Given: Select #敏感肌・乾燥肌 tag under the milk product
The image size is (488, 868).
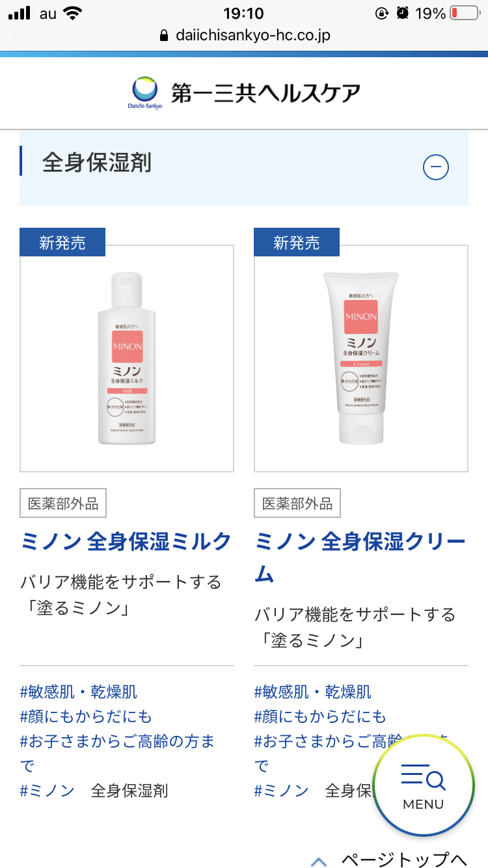Looking at the screenshot, I should 79,692.
